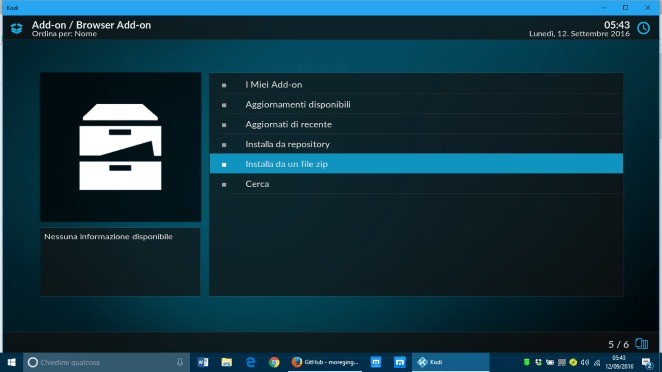The image size is (662, 372).
Task: Open Google Chrome from the taskbar
Action: pos(274,362)
